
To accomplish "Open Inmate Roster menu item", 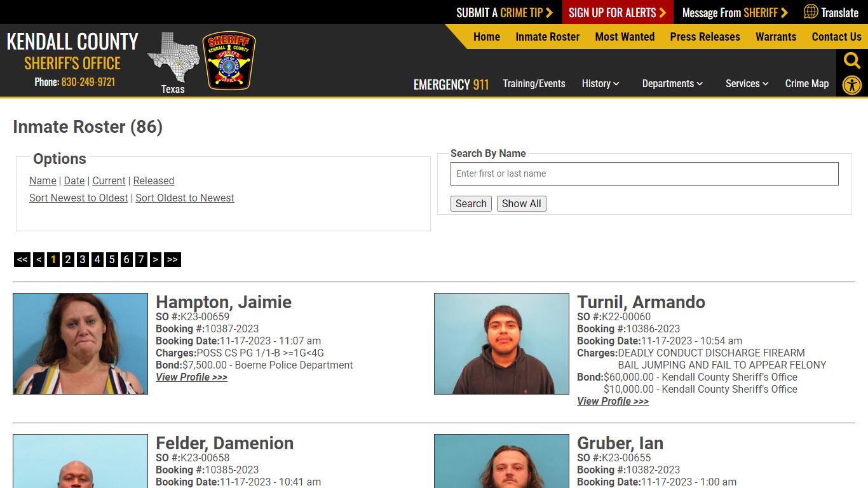I will [548, 37].
